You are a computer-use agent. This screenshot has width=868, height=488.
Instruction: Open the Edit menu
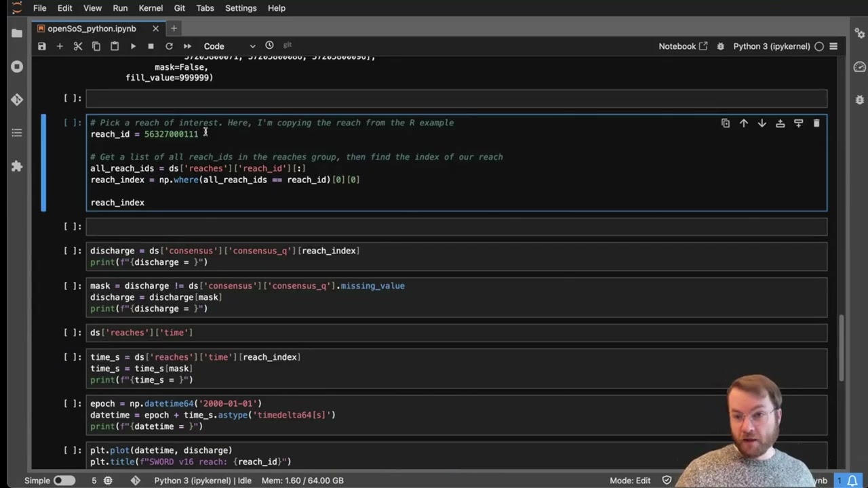pyautogui.click(x=65, y=8)
